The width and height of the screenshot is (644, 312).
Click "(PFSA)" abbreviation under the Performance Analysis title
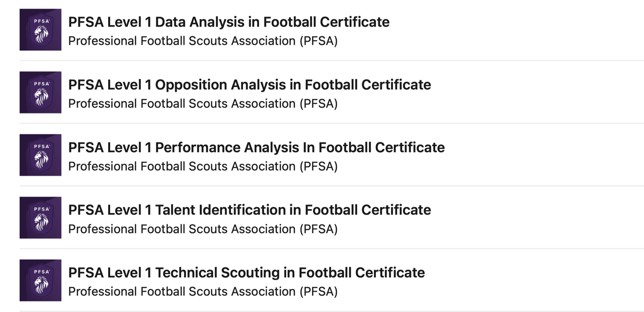318,166
